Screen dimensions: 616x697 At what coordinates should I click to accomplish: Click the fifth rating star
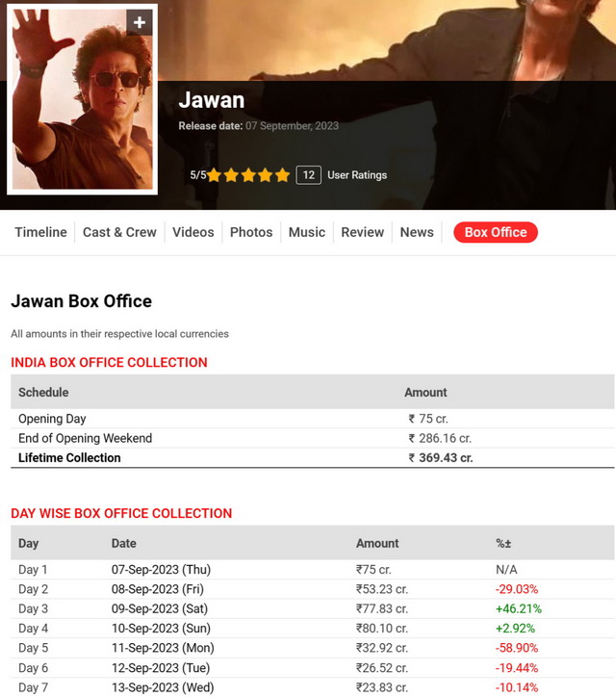[x=282, y=175]
